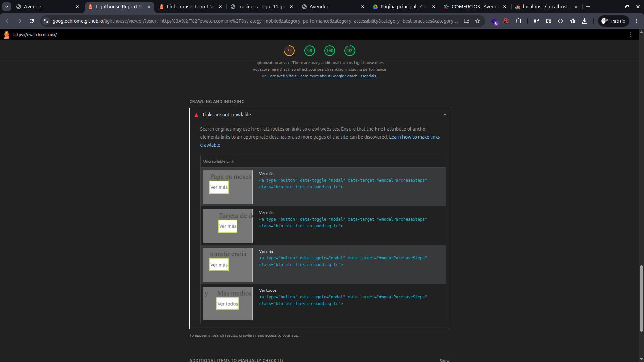Bookmark this page with the star icon
644x362 pixels.
(x=477, y=21)
